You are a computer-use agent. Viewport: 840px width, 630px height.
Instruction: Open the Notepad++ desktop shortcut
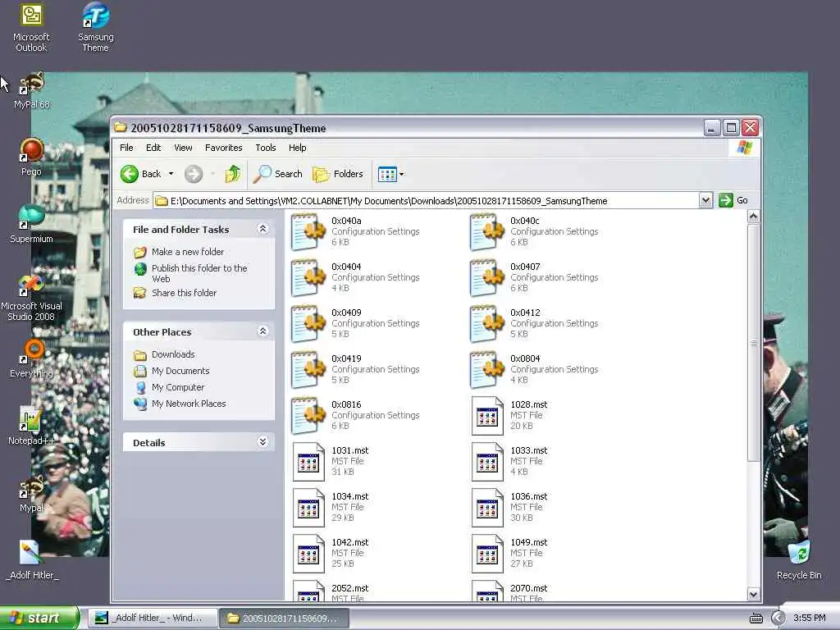tap(32, 426)
